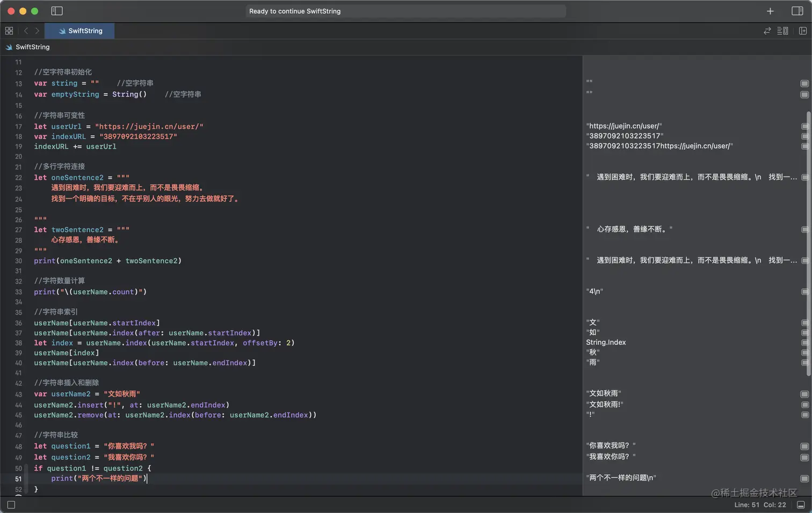Show result for "雨" on line 40
This screenshot has width=812, height=513.
pyautogui.click(x=804, y=363)
